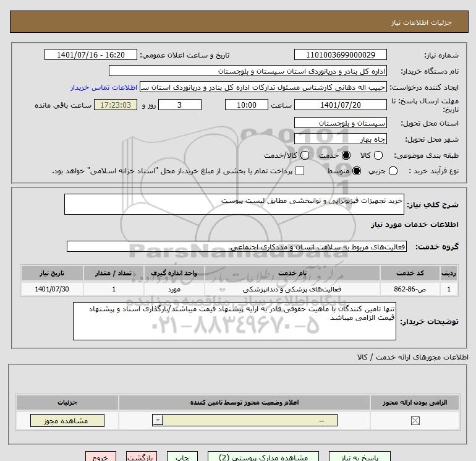
Task: Click چاپ print button
Action: [x=182, y=457]
